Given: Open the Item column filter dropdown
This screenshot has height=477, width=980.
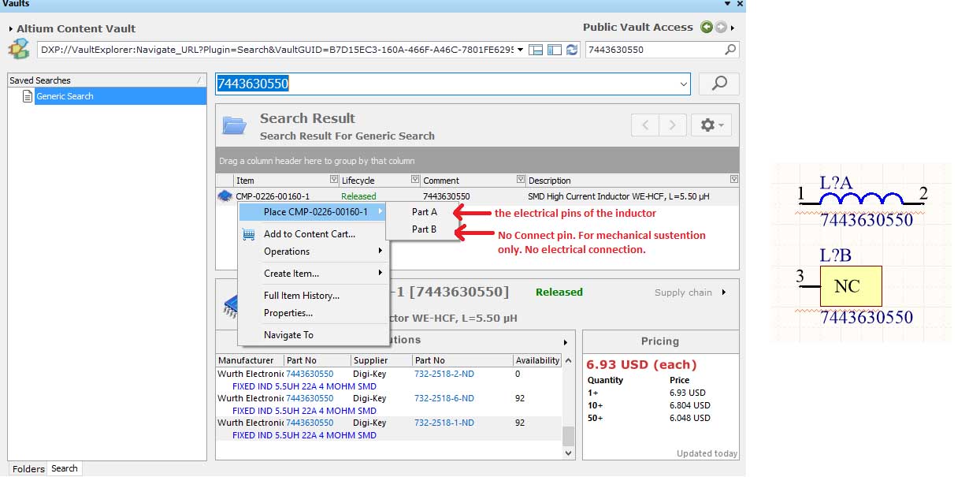Looking at the screenshot, I should coord(333,180).
